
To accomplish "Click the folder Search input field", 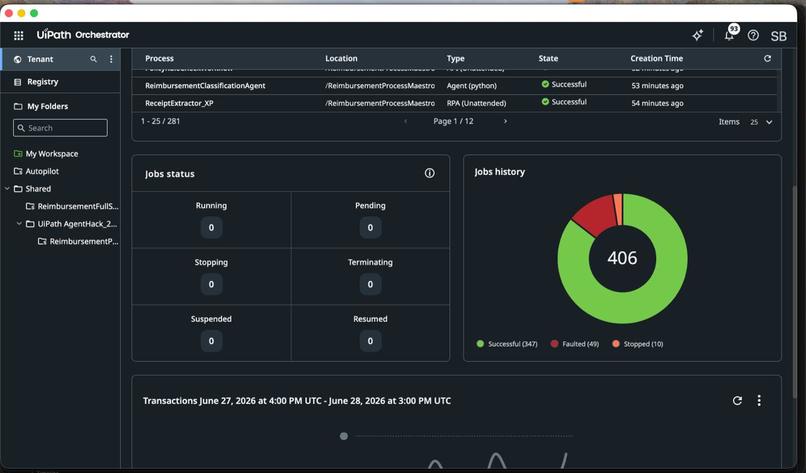I will [x=60, y=128].
